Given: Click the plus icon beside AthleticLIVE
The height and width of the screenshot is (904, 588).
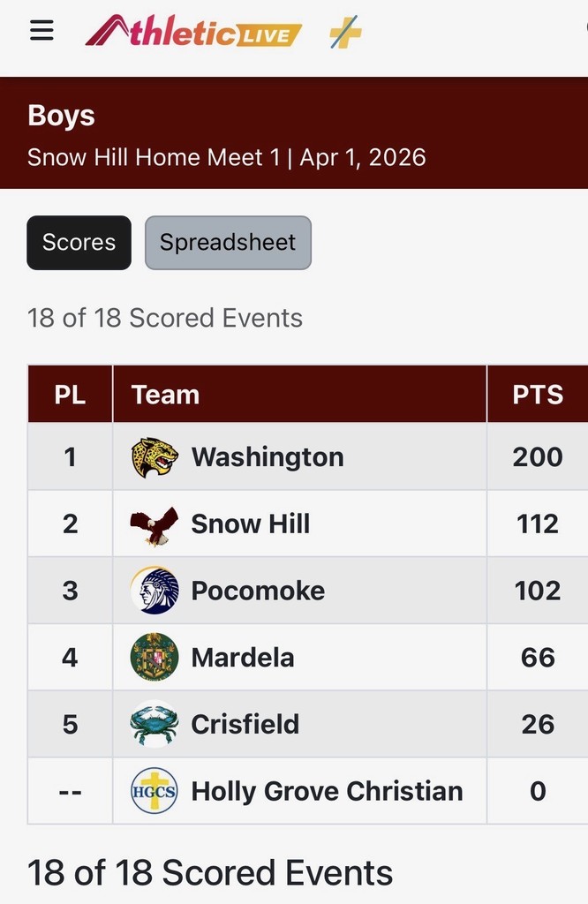Looking at the screenshot, I should [x=345, y=34].
